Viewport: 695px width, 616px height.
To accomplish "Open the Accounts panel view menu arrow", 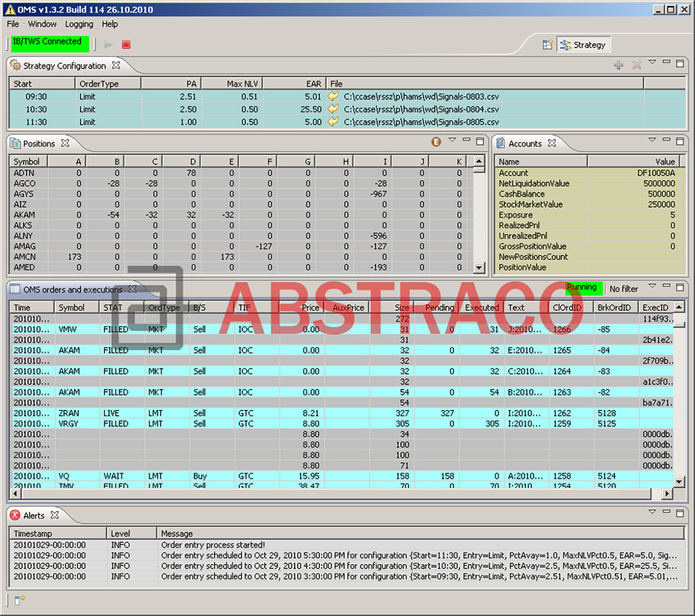I will click(652, 140).
